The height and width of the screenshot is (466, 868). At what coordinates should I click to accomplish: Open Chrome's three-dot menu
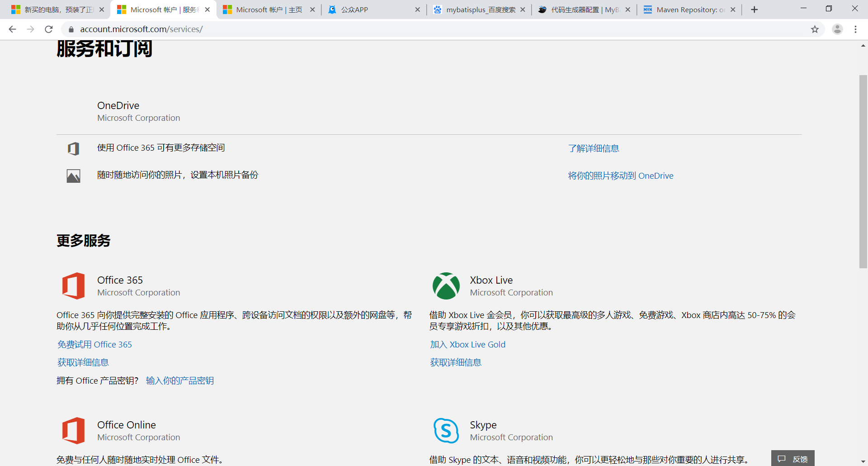click(x=855, y=29)
